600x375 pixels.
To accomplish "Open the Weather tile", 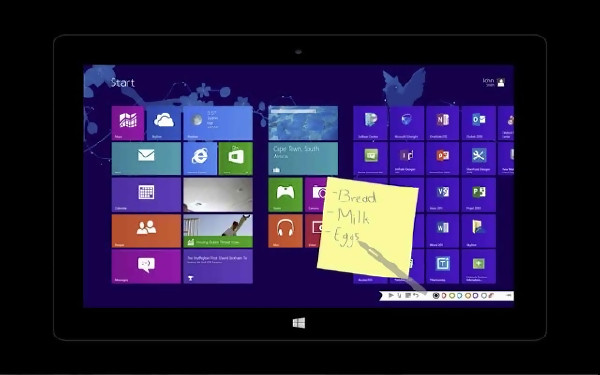I will [218, 123].
